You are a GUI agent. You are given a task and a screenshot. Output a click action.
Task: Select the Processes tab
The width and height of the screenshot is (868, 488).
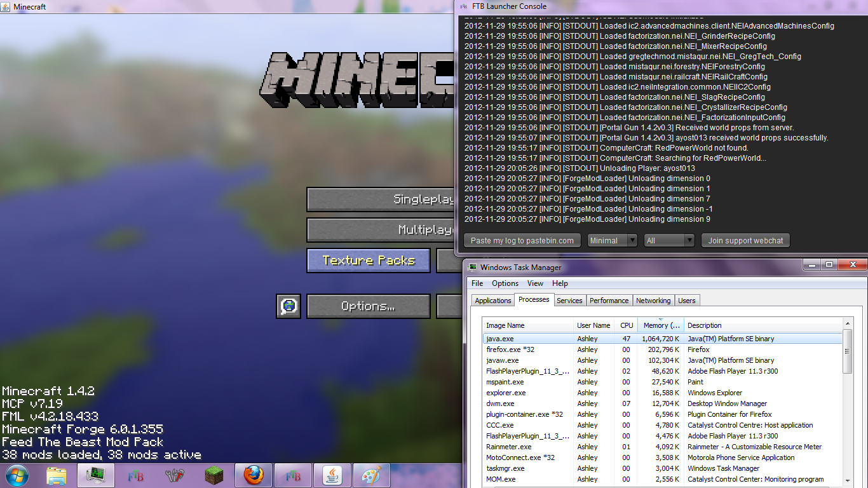pos(534,299)
